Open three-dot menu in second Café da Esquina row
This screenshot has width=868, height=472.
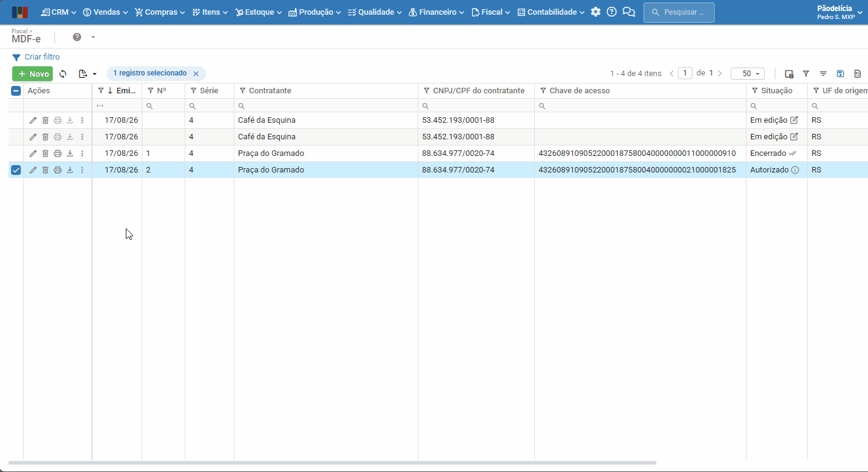pos(82,137)
